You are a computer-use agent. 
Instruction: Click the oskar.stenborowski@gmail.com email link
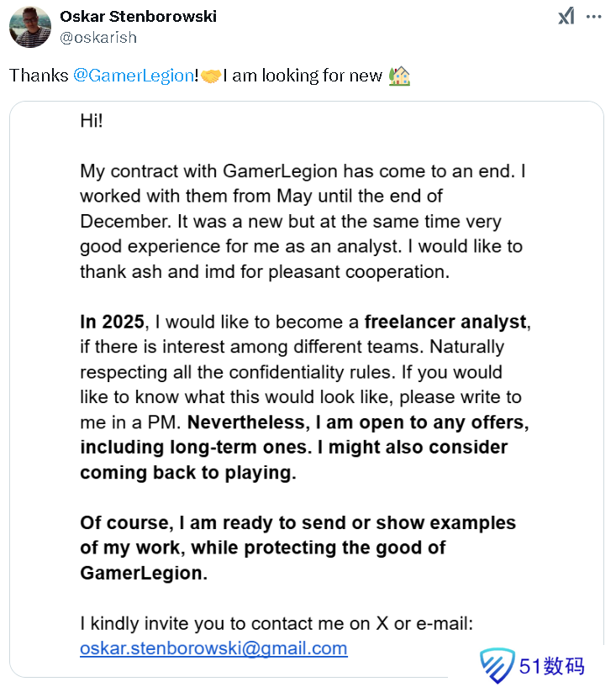click(213, 648)
